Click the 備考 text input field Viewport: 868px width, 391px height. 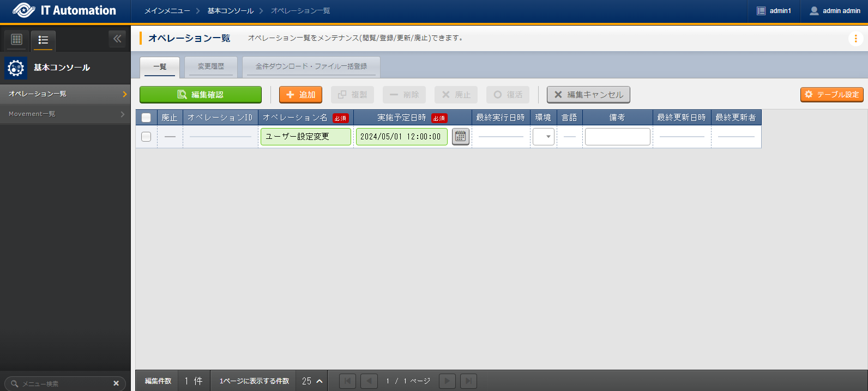pyautogui.click(x=617, y=137)
